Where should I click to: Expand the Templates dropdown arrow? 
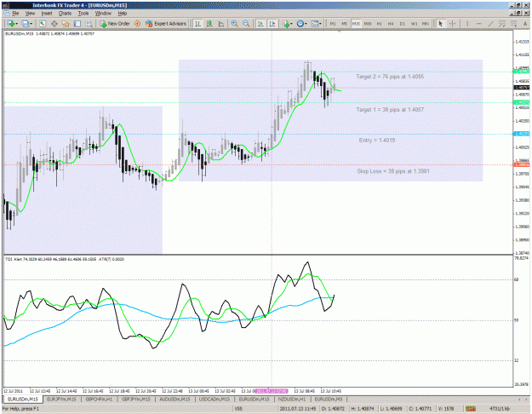click(320, 24)
